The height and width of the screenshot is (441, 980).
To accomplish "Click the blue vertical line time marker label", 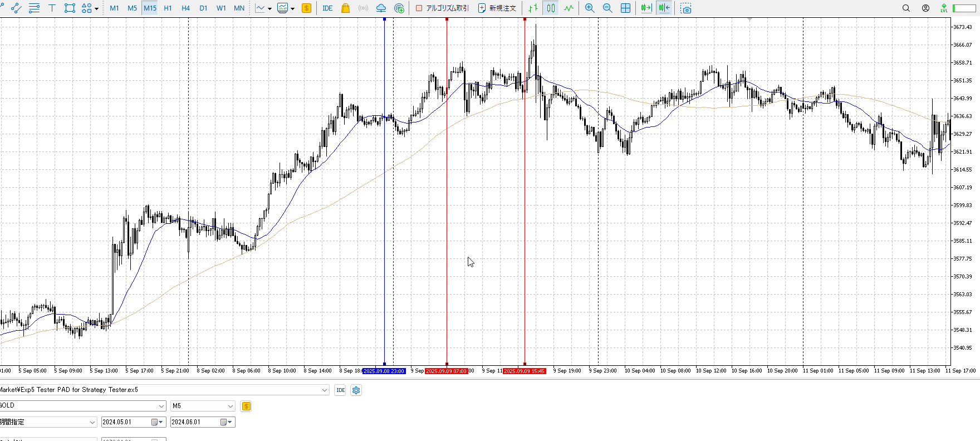I will 384,371.
